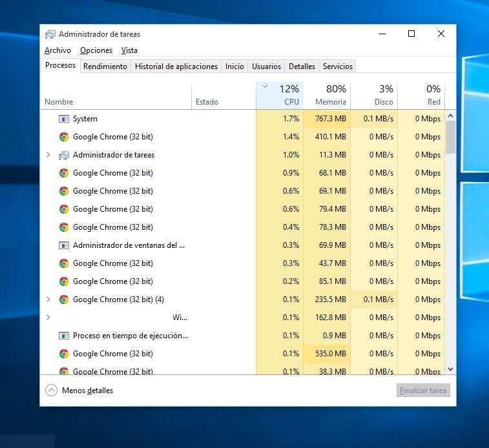Select Proceso en tiempo de ejecución... name
Image resolution: width=489 pixels, height=448 pixels.
point(130,336)
